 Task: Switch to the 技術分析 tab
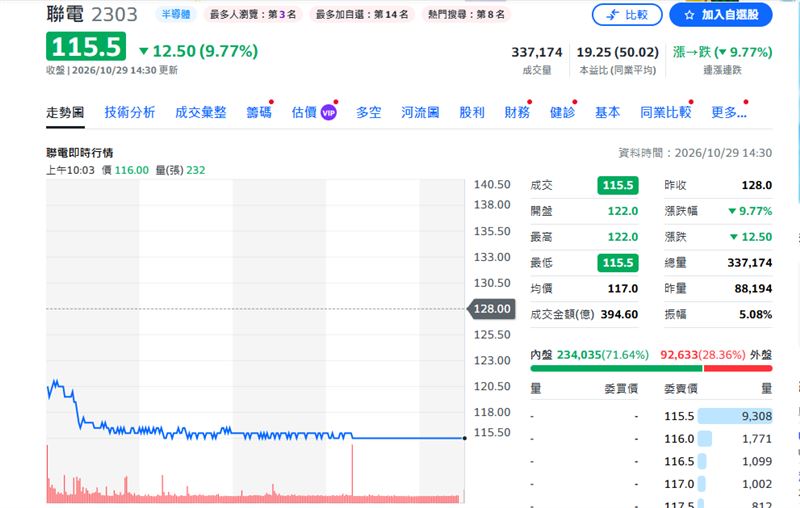pyautogui.click(x=130, y=112)
